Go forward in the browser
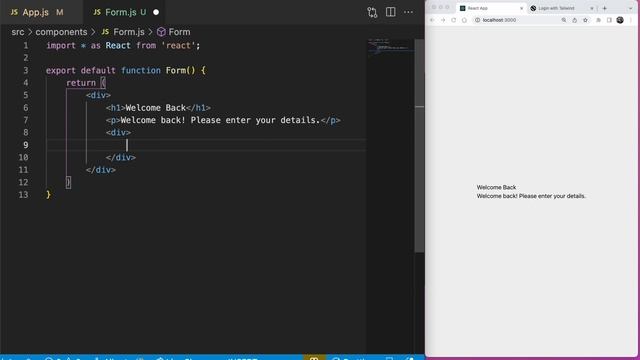This screenshot has width=640, height=360. (x=443, y=20)
